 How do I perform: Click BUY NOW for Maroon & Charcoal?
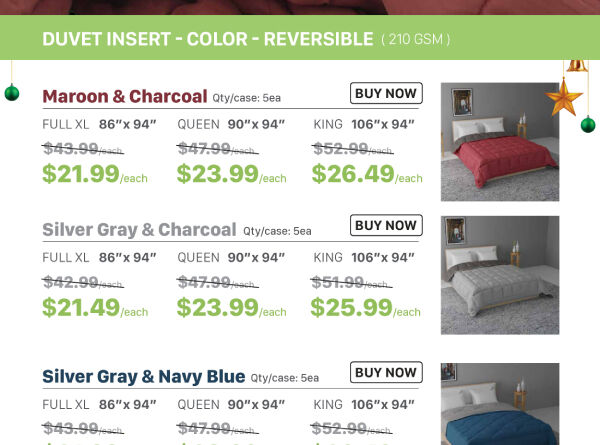coord(386,94)
